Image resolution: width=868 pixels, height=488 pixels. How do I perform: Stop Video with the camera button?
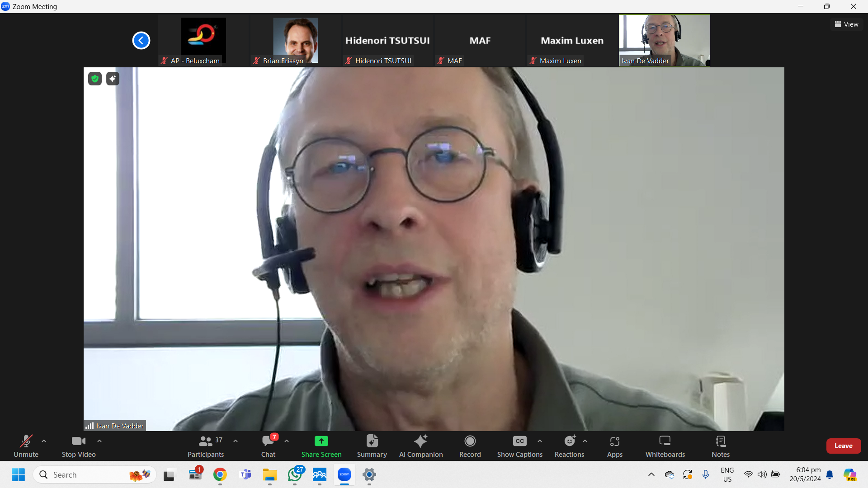pyautogui.click(x=78, y=446)
